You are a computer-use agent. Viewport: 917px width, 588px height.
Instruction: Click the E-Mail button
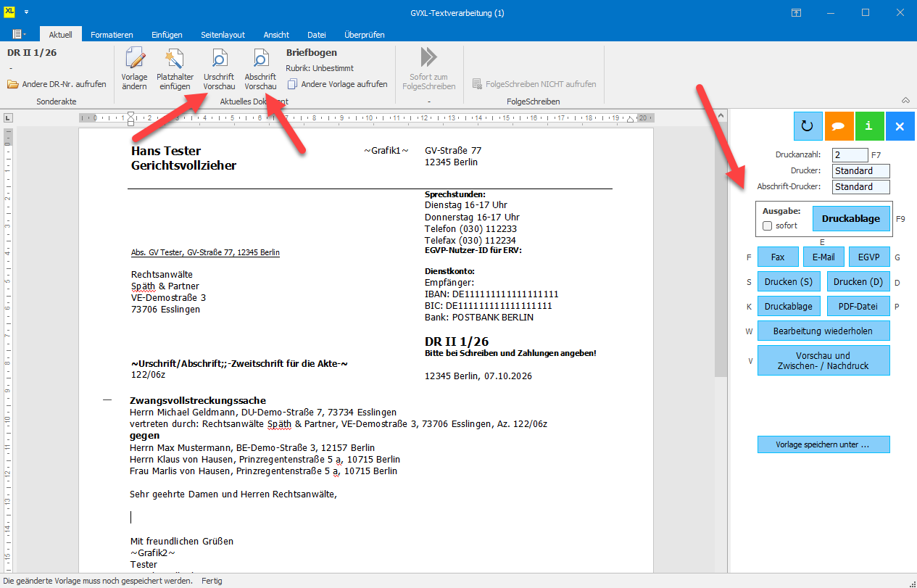[823, 257]
